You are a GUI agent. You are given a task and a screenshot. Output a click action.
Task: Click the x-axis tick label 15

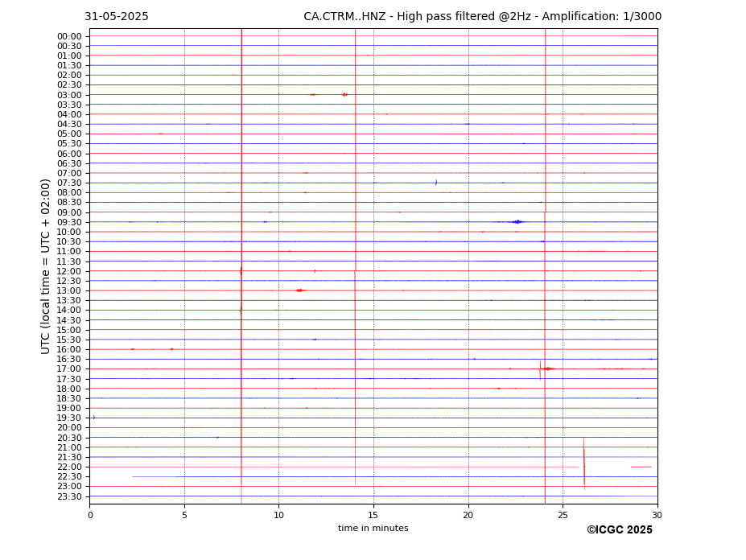373,515
